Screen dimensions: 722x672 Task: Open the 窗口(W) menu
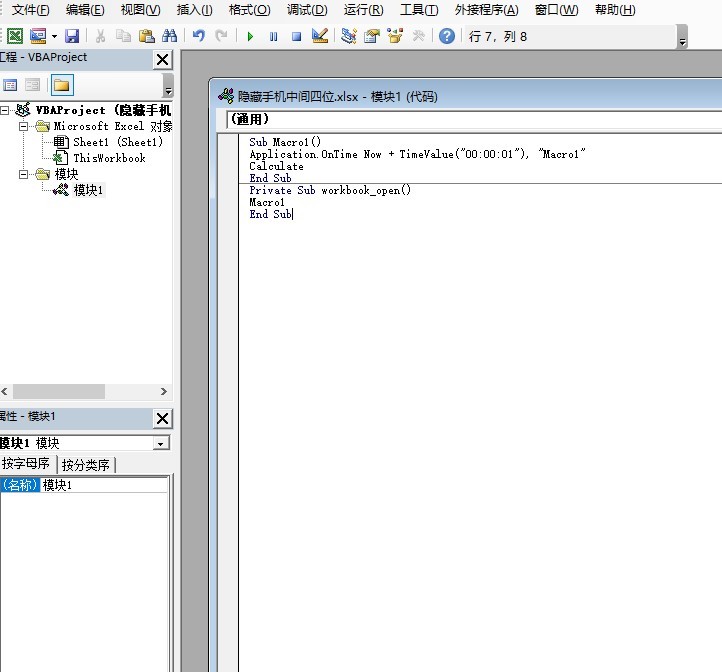click(x=556, y=10)
